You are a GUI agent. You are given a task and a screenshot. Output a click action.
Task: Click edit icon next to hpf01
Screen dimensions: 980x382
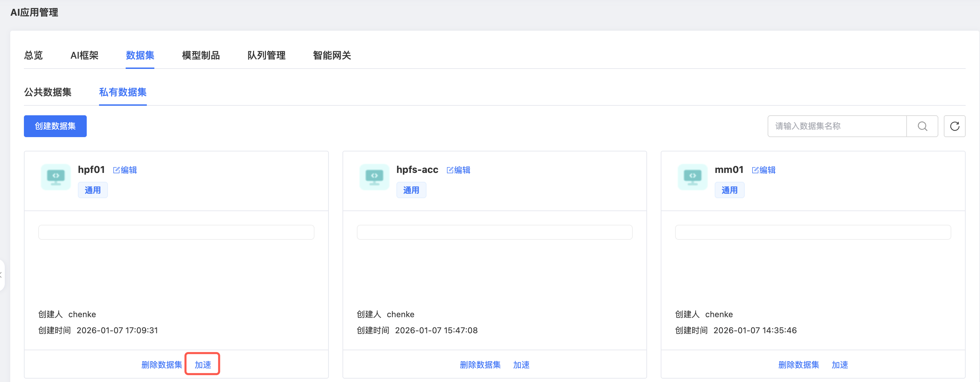click(116, 170)
